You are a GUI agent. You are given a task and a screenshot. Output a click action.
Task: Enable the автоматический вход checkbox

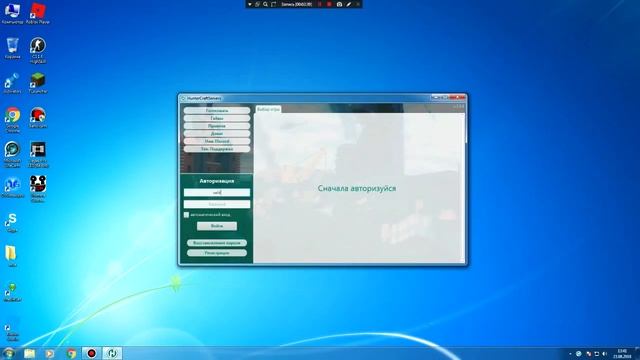pos(186,215)
